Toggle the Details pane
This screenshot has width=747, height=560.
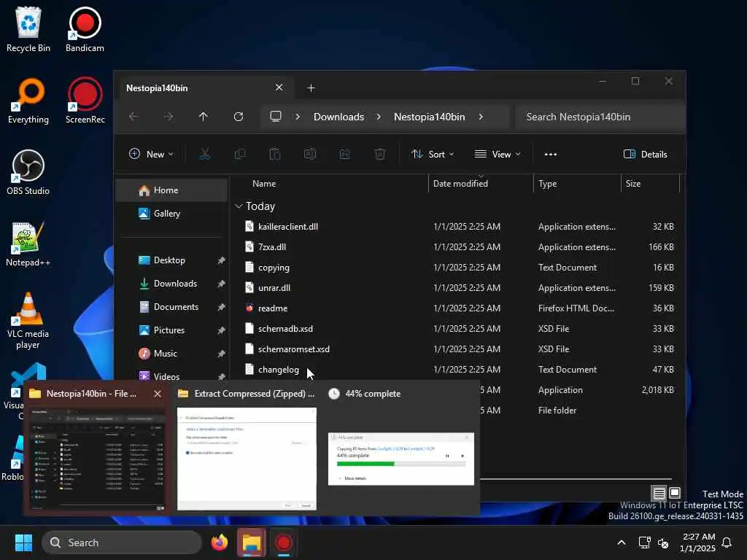646,155
